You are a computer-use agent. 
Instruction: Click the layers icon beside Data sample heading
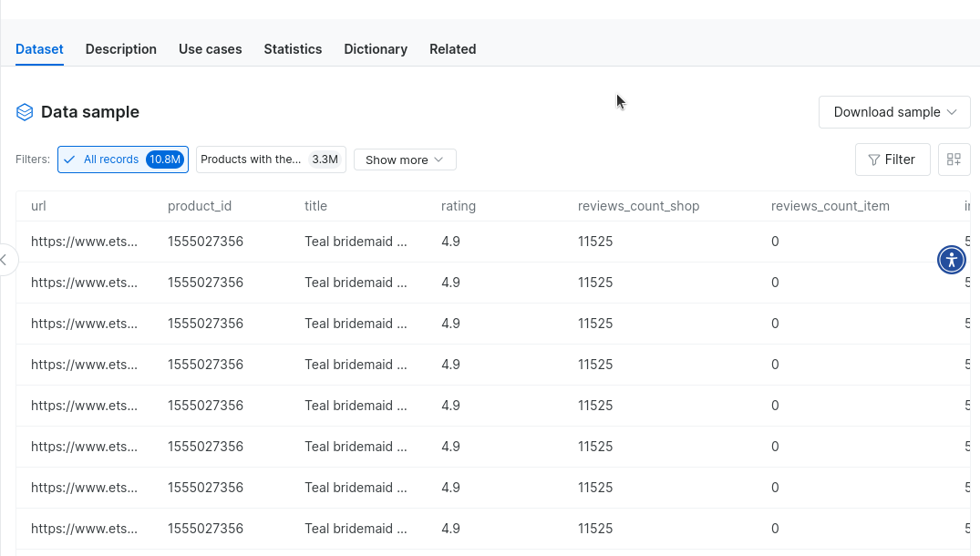pyautogui.click(x=24, y=111)
